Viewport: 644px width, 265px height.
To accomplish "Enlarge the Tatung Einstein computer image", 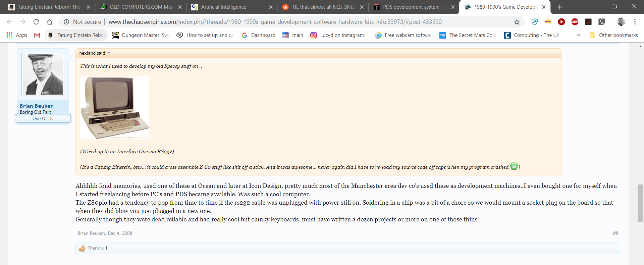I will 115,108.
